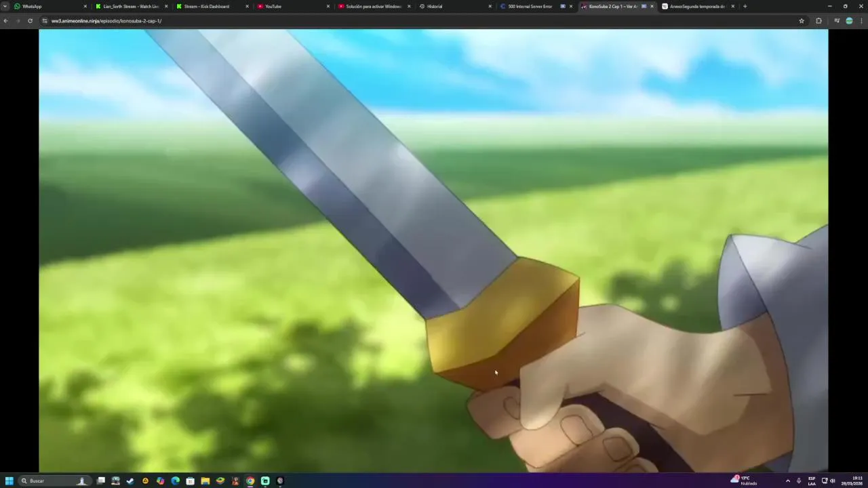
Task: Open the green app icon right of Chrome on the taskbar
Action: tap(265, 481)
